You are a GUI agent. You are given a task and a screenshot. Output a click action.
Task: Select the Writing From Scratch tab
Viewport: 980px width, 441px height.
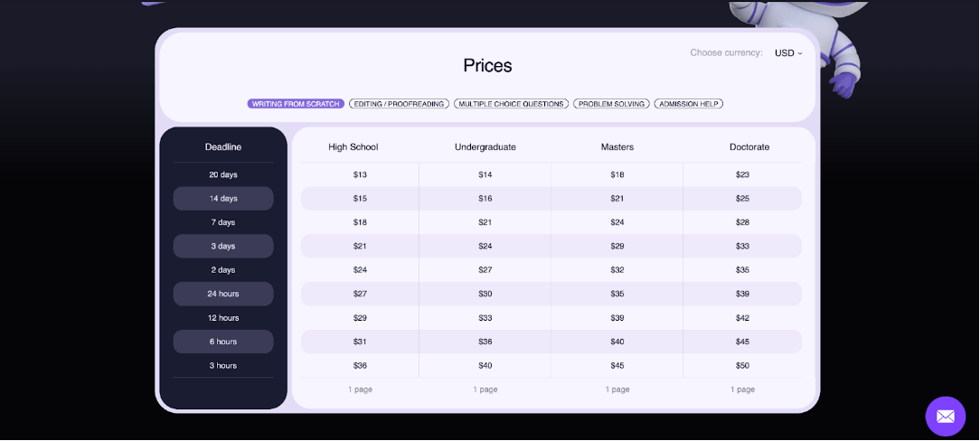click(296, 104)
